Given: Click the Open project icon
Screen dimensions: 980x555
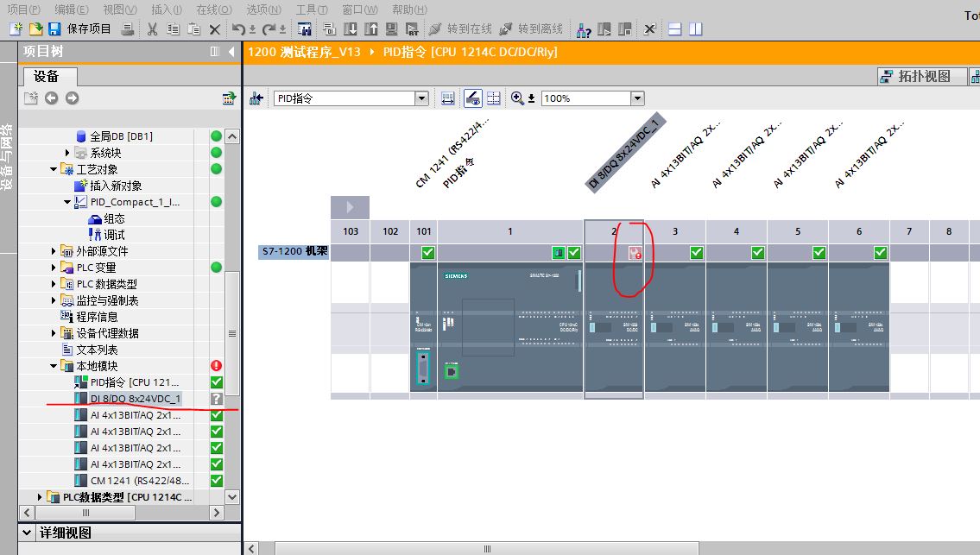Looking at the screenshot, I should tap(35, 28).
